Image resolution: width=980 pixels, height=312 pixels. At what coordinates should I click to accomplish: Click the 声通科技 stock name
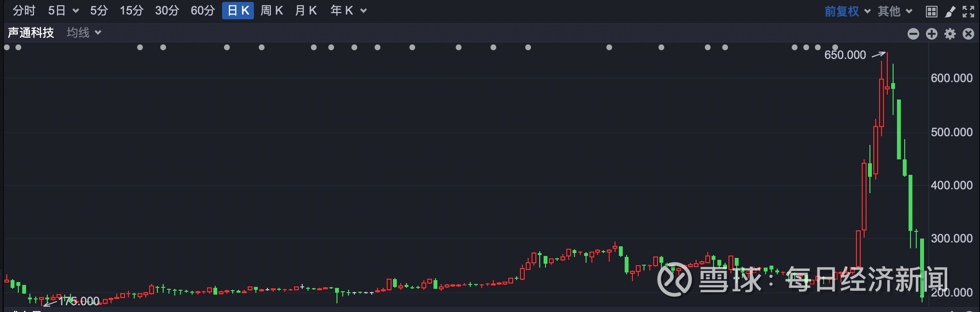click(x=31, y=32)
